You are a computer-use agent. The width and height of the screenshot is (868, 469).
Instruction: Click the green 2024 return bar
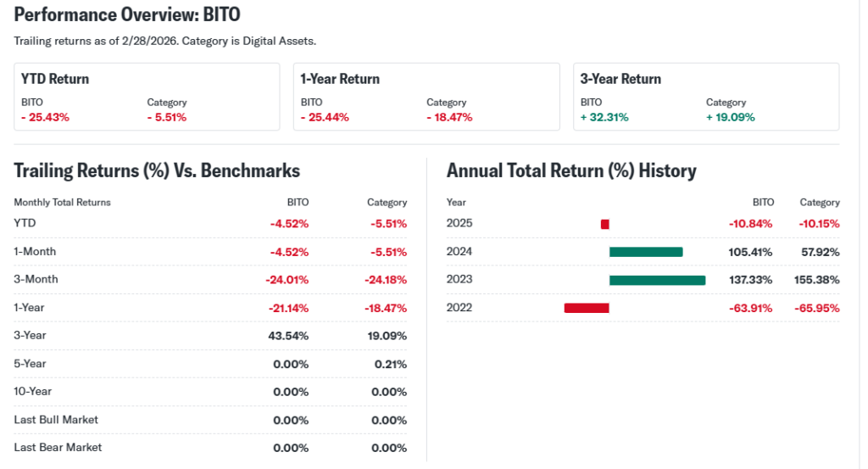pos(646,252)
